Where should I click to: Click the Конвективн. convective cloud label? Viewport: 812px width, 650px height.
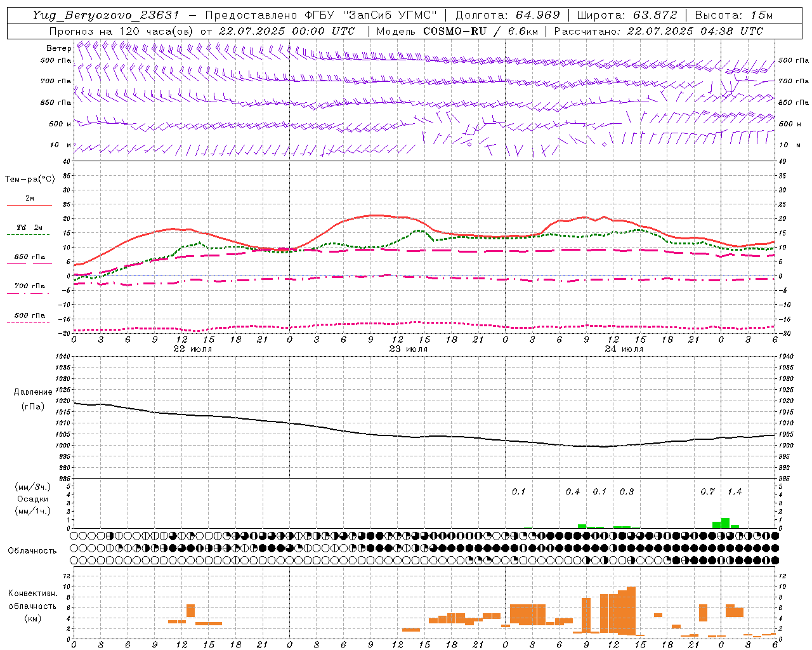click(32, 594)
